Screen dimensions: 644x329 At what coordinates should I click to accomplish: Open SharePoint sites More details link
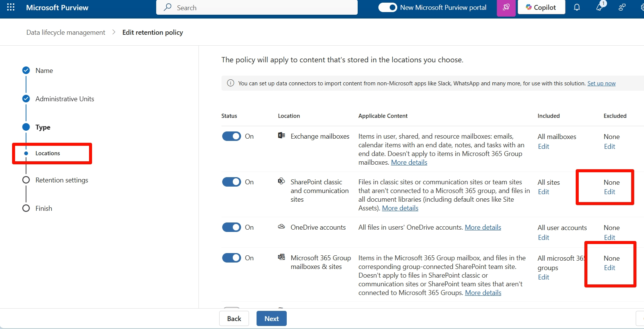[400, 208]
